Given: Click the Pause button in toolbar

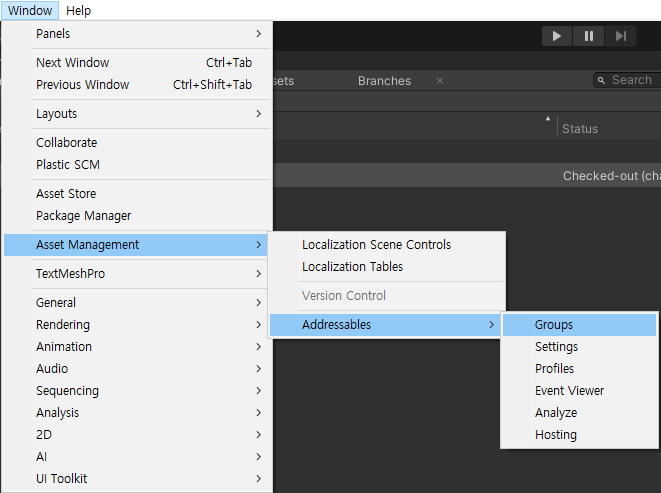Looking at the screenshot, I should pyautogui.click(x=588, y=36).
